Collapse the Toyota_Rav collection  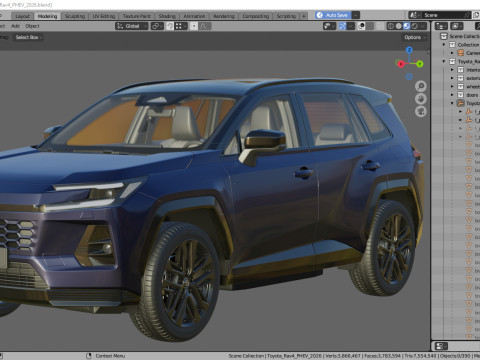[444, 61]
